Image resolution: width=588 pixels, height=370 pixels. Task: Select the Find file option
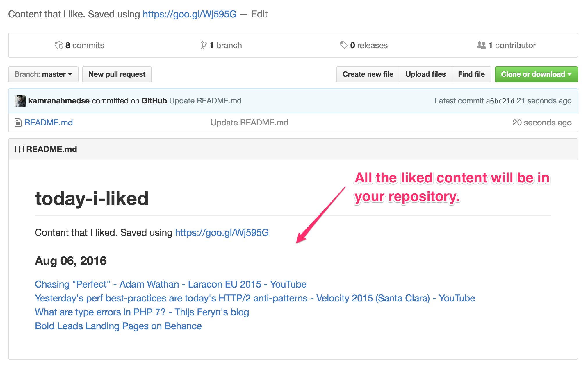point(471,74)
